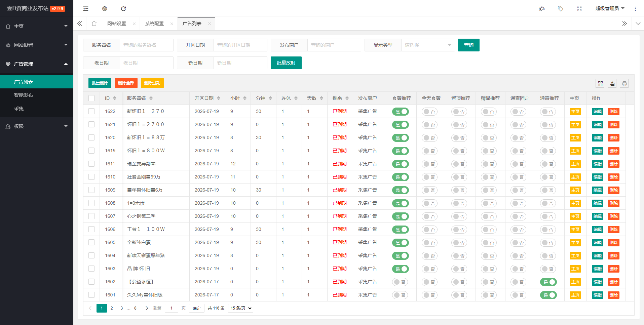Viewport: 644px width, 325px height.
Task: Select 广告列表 in the sidebar
Action: click(36, 82)
